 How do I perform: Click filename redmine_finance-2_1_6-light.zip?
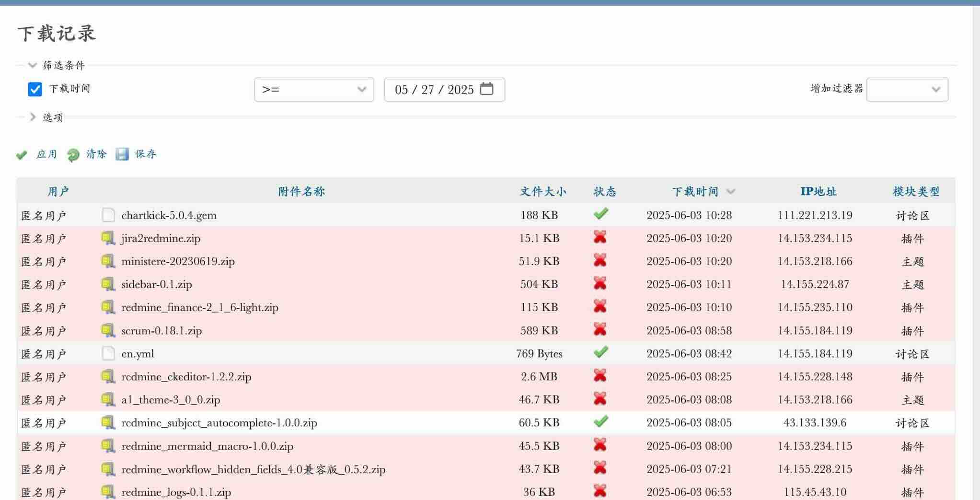(x=200, y=307)
